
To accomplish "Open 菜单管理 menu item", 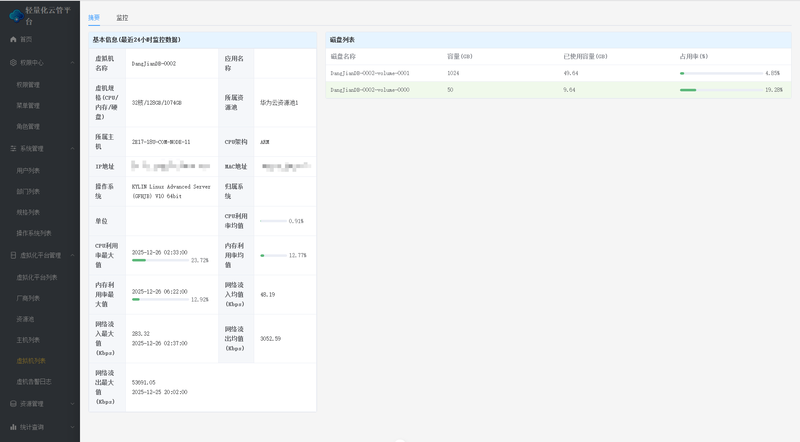I will [28, 106].
